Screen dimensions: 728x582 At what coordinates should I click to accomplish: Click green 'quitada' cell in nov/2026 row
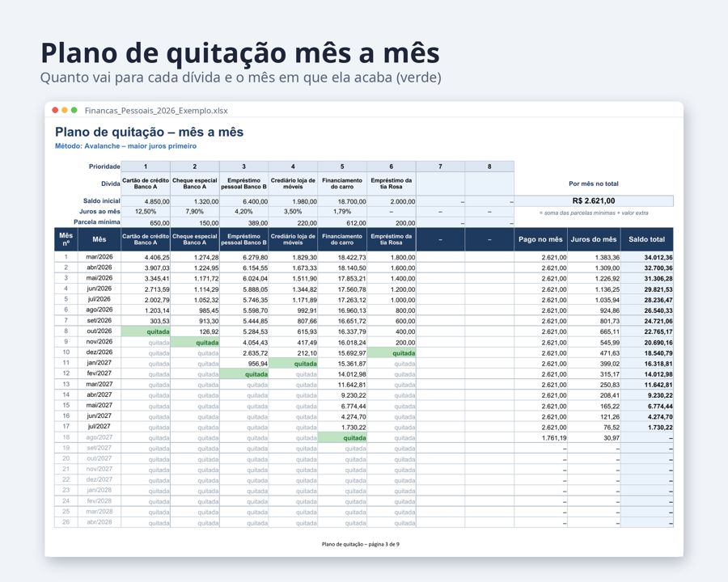click(195, 342)
